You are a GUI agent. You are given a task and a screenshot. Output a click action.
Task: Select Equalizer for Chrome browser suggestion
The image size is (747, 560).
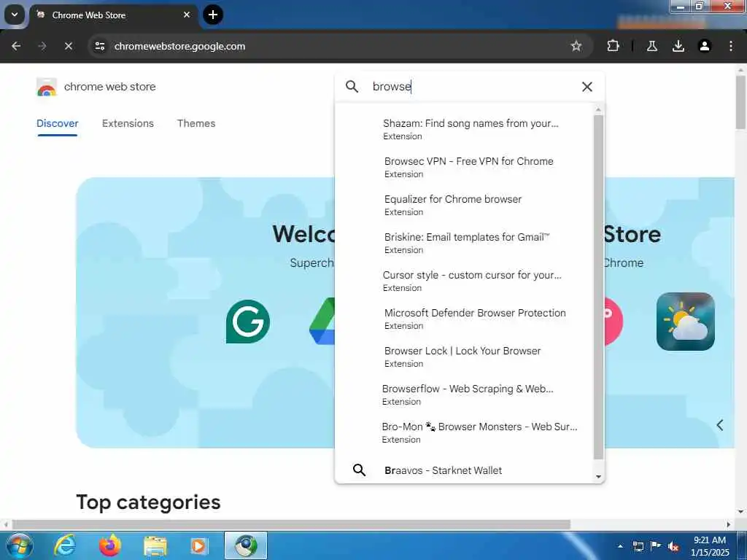tap(465, 205)
